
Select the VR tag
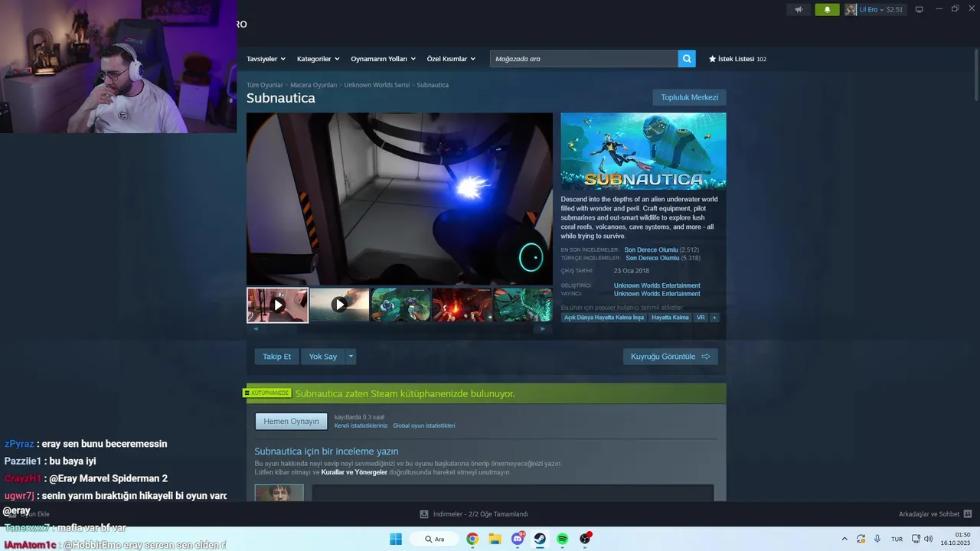701,318
